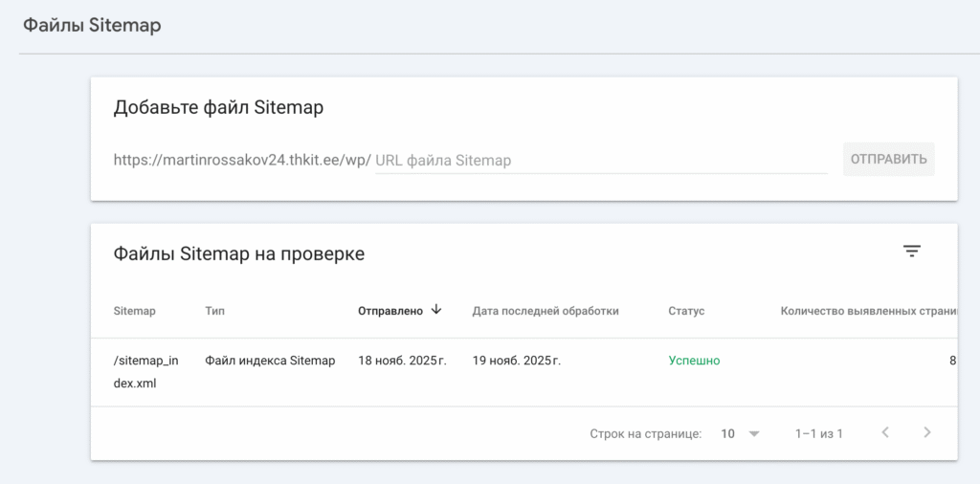Click the green Успешно status
The height and width of the screenshot is (484, 980).
coord(694,361)
